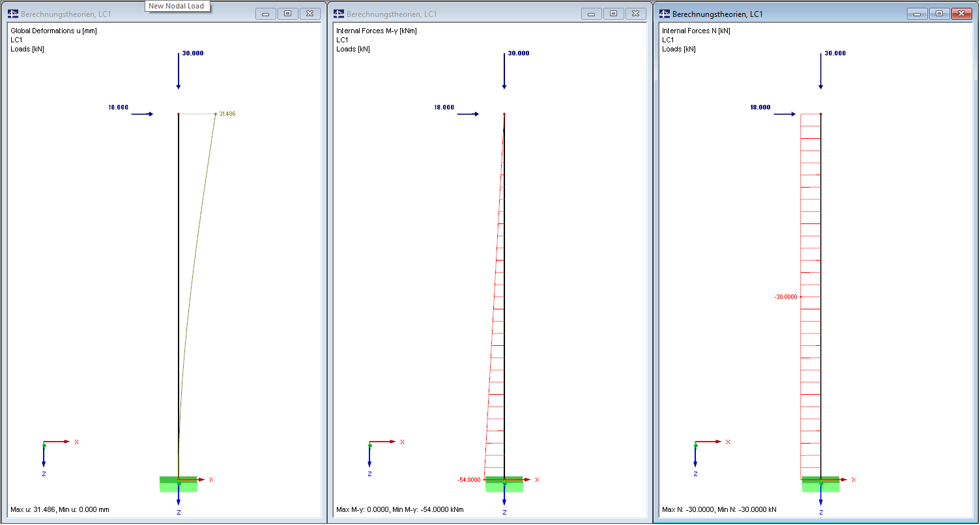Close the right internal forces N window
Image resolution: width=980 pixels, height=525 pixels.
961,14
